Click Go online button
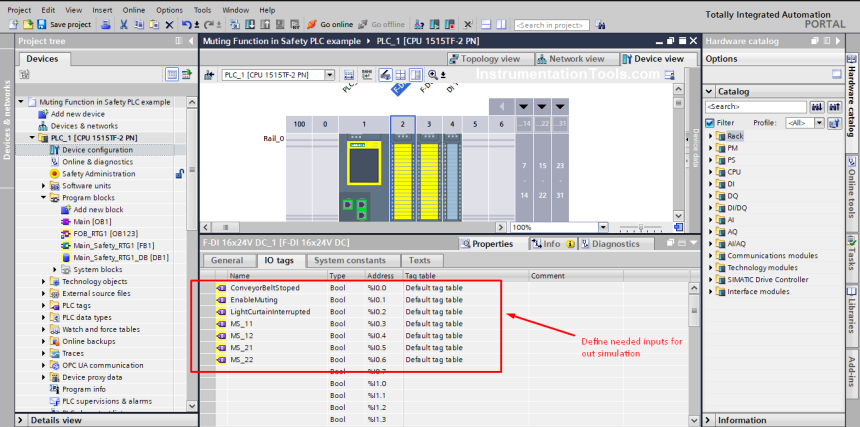Screen dimensions: 860x427 click(330, 24)
